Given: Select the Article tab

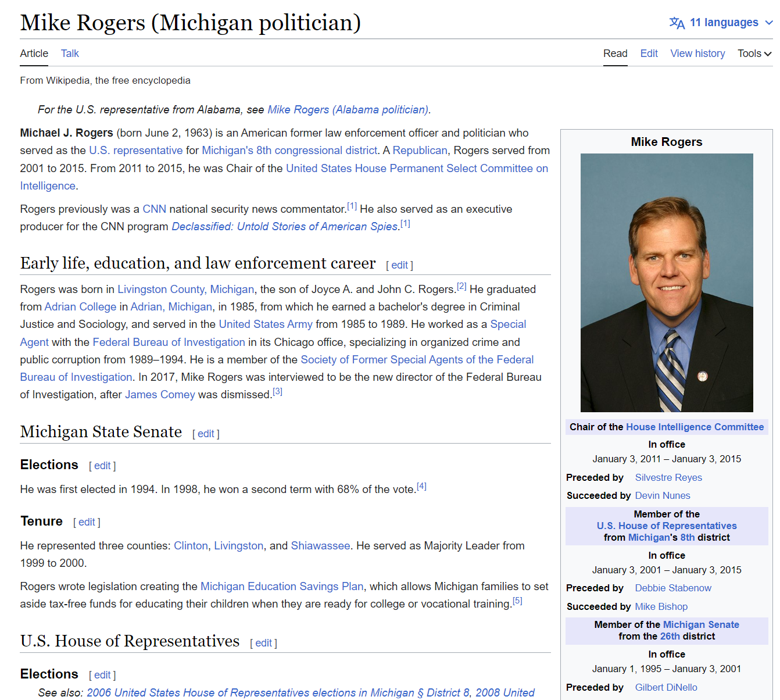Looking at the screenshot, I should click(34, 53).
